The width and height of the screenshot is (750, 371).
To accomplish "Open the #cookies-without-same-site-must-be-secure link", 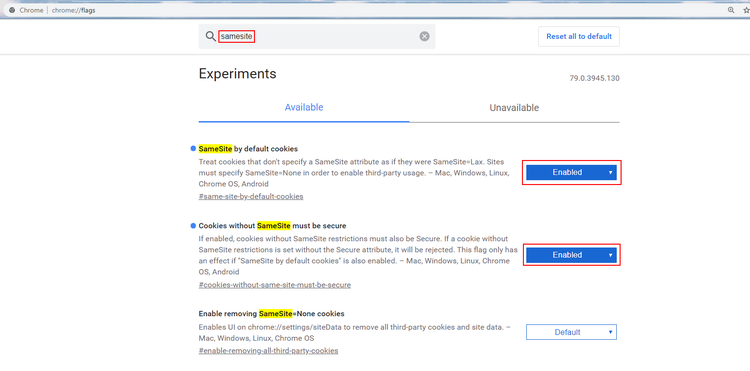I will click(275, 285).
